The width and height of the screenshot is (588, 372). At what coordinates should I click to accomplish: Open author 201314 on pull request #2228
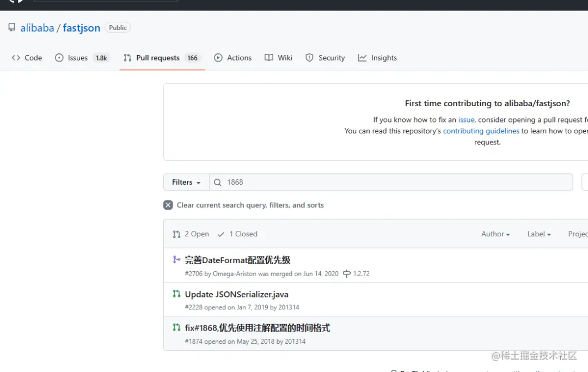(x=289, y=308)
